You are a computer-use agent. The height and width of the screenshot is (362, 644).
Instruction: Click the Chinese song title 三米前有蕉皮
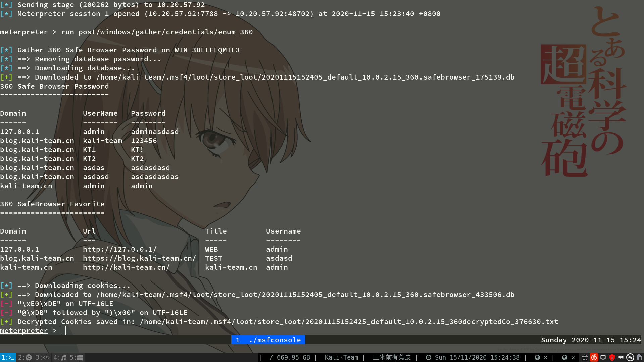coord(392,358)
